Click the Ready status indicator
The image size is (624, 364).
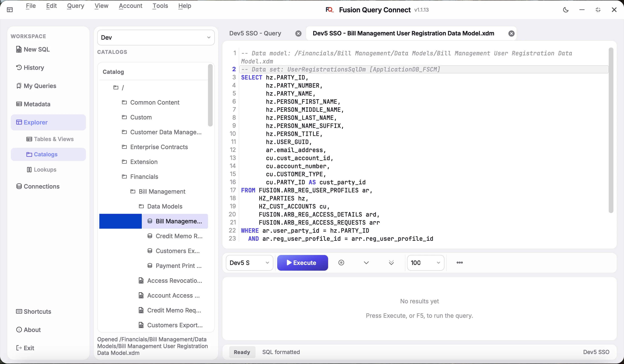click(x=242, y=352)
